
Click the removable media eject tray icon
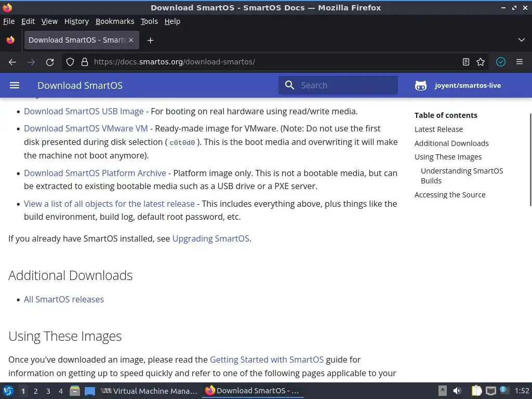click(x=443, y=391)
